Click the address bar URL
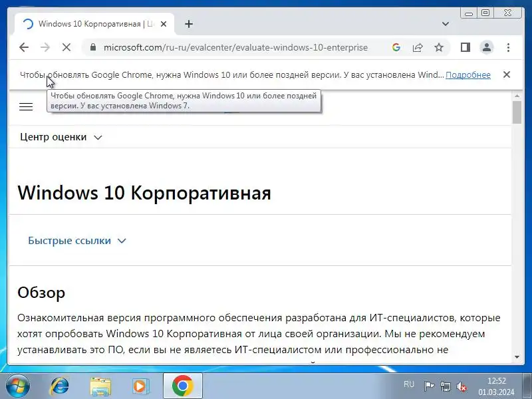532x399 pixels. pos(235,47)
